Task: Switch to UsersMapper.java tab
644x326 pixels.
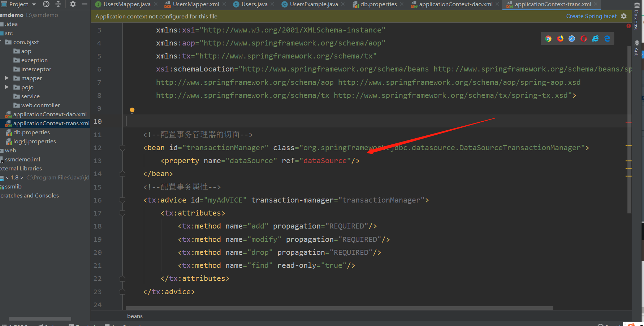Action: click(126, 4)
